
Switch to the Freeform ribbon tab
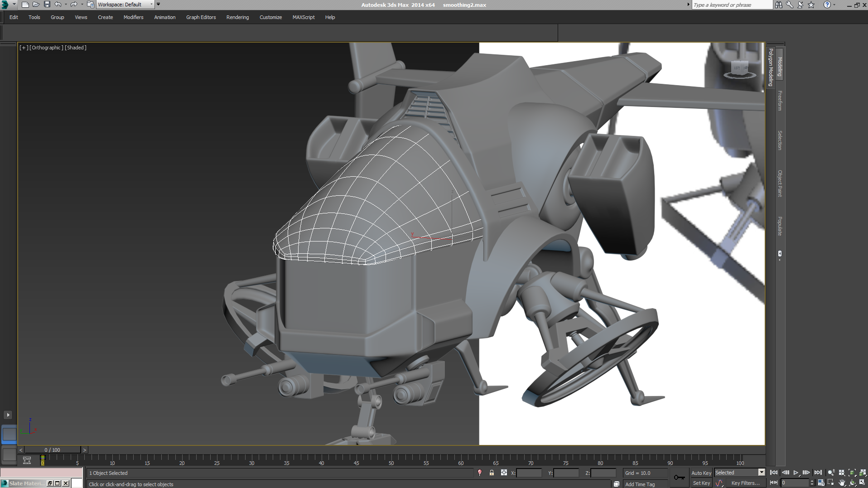click(x=780, y=101)
